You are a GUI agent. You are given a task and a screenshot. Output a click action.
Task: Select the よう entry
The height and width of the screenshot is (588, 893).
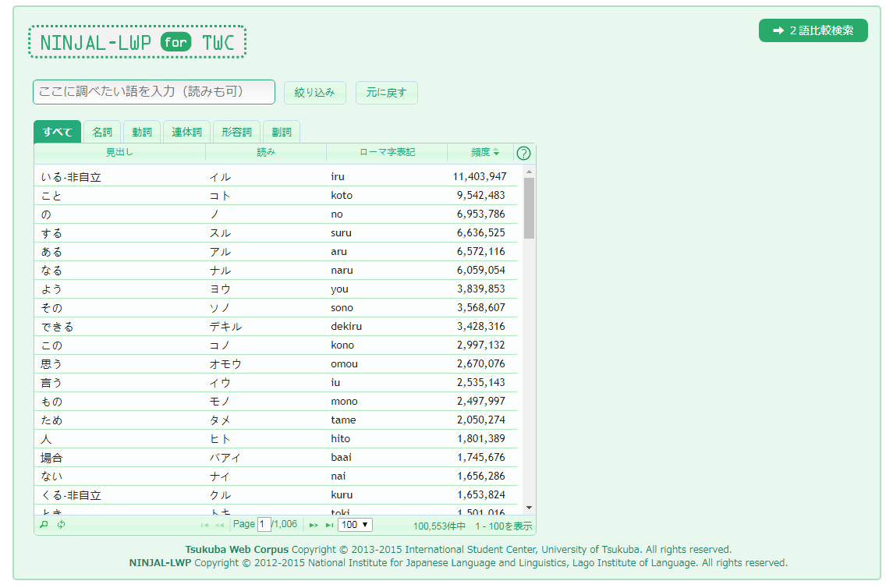pos(275,289)
